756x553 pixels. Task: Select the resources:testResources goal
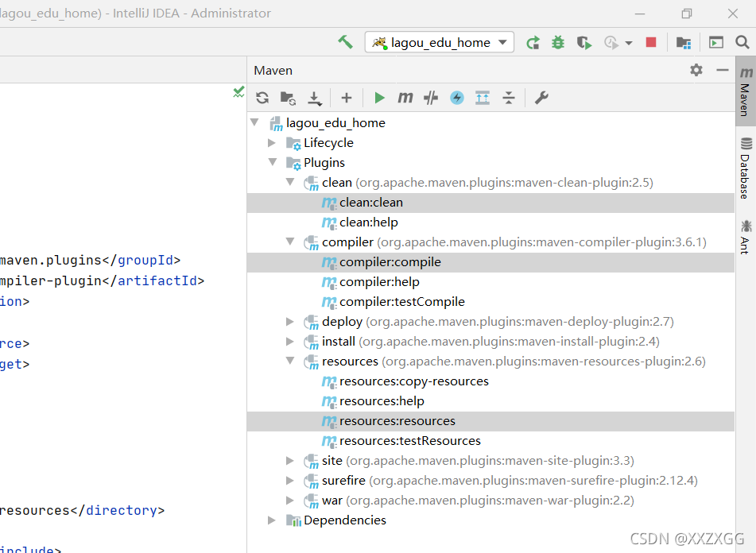[490, 441]
